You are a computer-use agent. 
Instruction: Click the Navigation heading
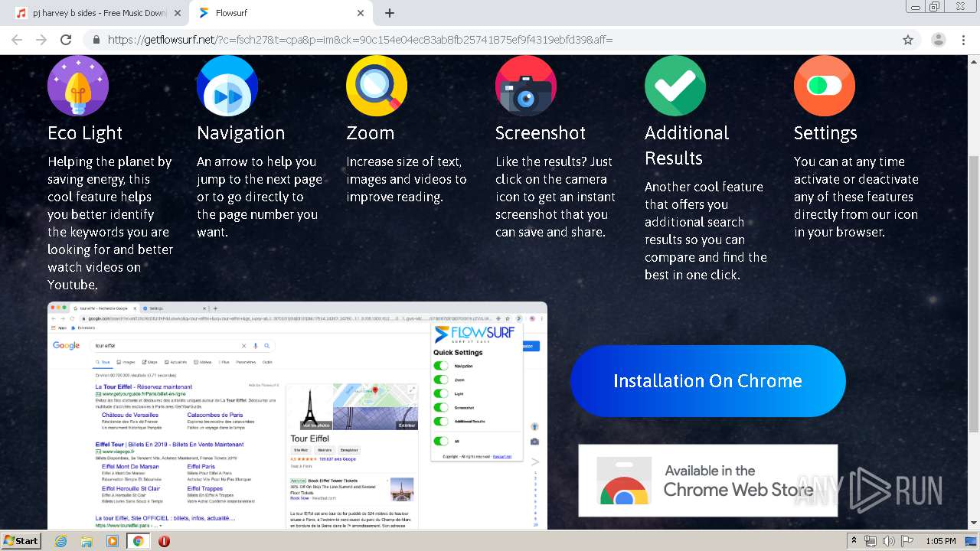pos(240,133)
